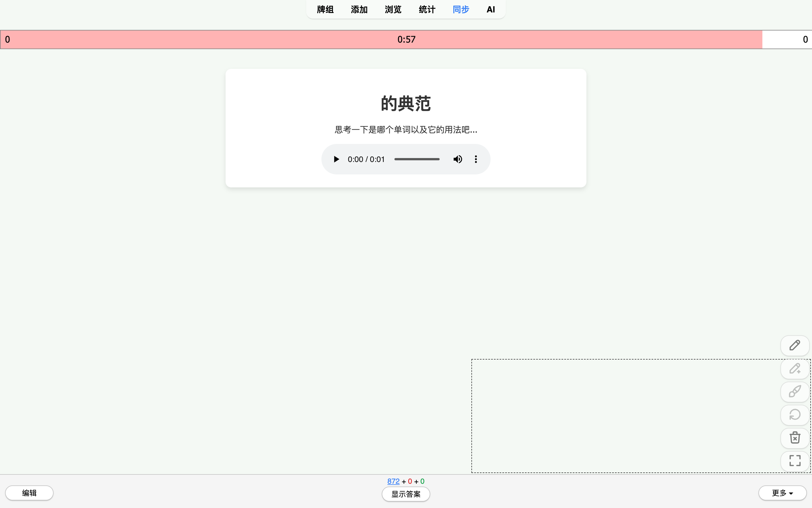This screenshot has height=508, width=812.
Task: Click the undo stroke icon
Action: (x=795, y=415)
